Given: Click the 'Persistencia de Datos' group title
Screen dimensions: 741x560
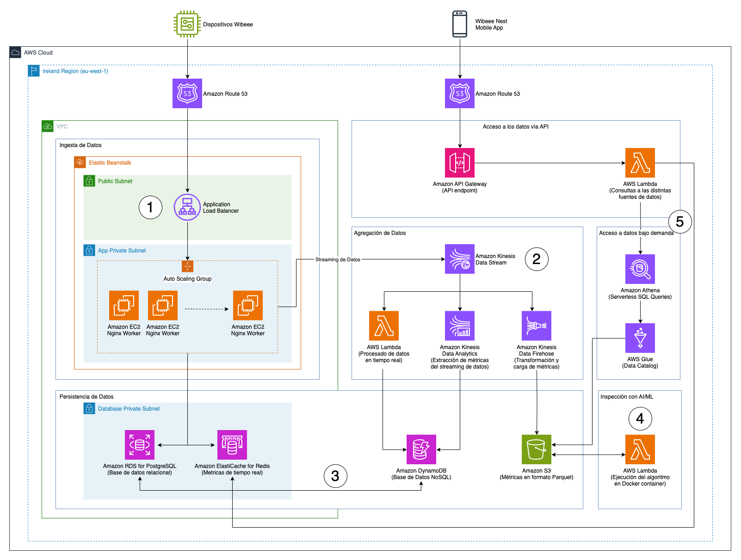Looking at the screenshot, I should [x=86, y=397].
